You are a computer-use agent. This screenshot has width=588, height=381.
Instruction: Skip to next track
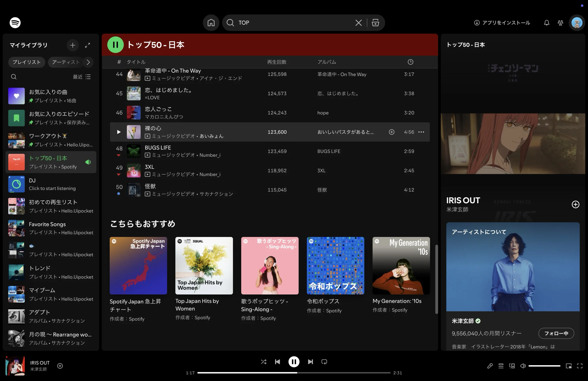(310, 361)
